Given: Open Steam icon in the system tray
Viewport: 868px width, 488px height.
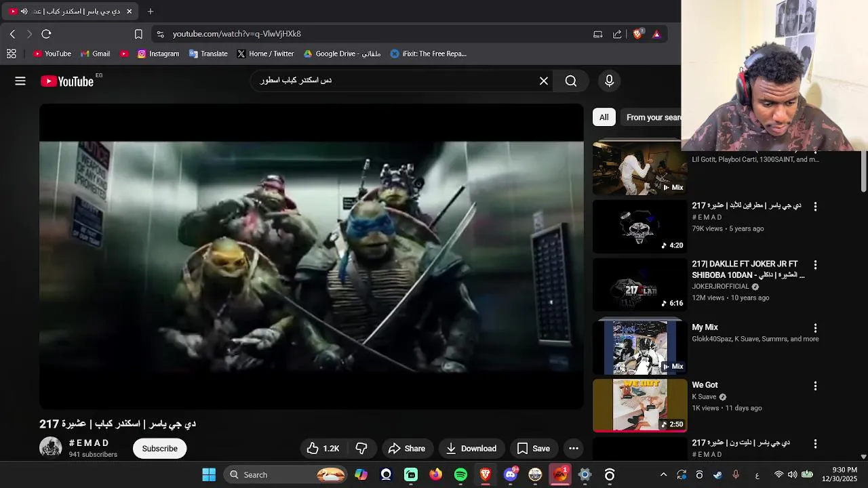Looking at the screenshot, I should [x=717, y=475].
